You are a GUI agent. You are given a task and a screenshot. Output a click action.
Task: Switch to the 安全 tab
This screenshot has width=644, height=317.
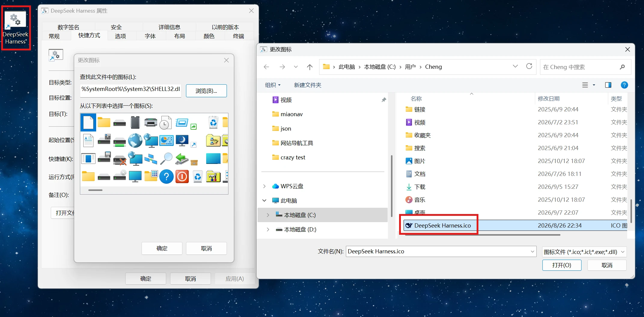click(116, 27)
